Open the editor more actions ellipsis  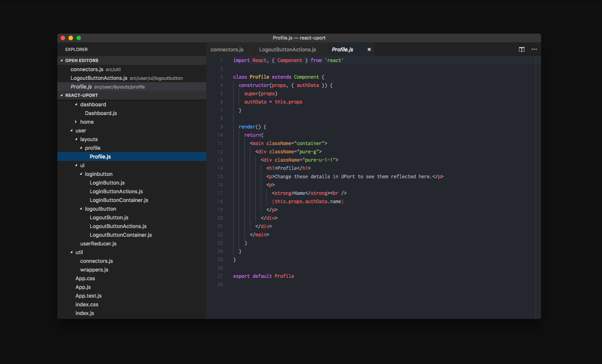coord(534,49)
